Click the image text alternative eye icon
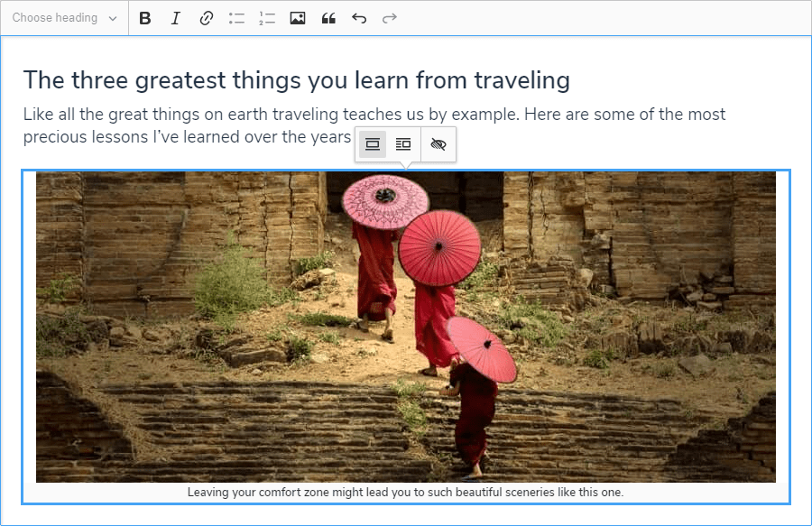The height and width of the screenshot is (526, 812). (x=438, y=144)
